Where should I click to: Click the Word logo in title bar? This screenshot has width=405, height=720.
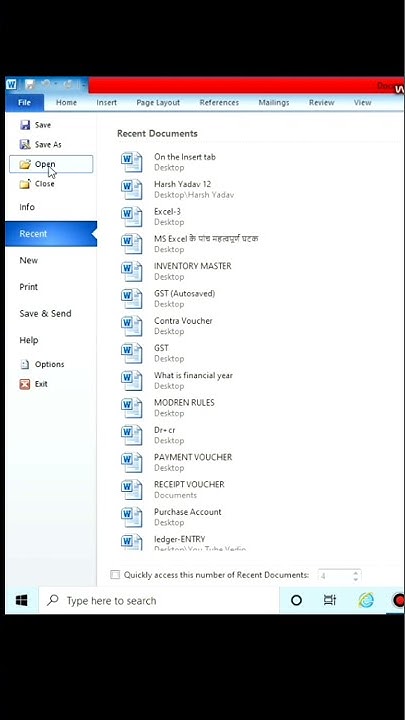point(11,84)
